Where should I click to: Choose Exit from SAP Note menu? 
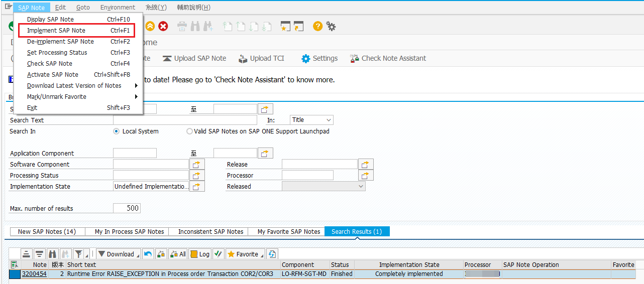tap(78, 108)
